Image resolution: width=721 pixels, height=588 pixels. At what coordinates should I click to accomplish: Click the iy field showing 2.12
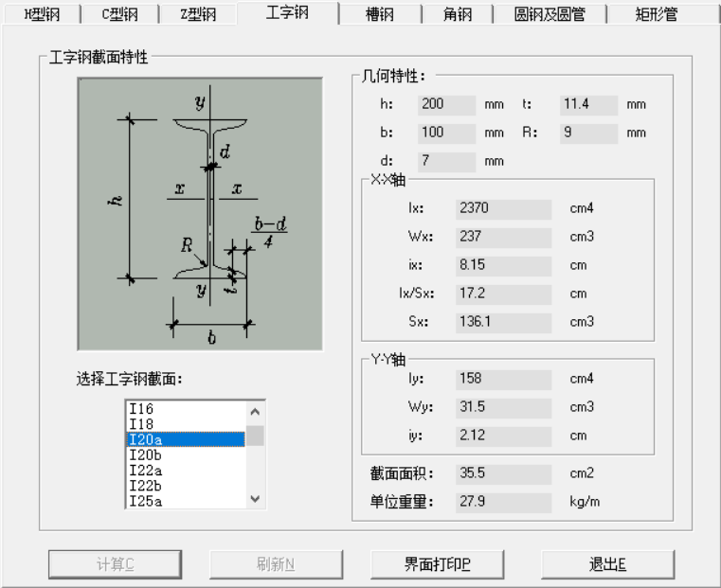(x=503, y=437)
